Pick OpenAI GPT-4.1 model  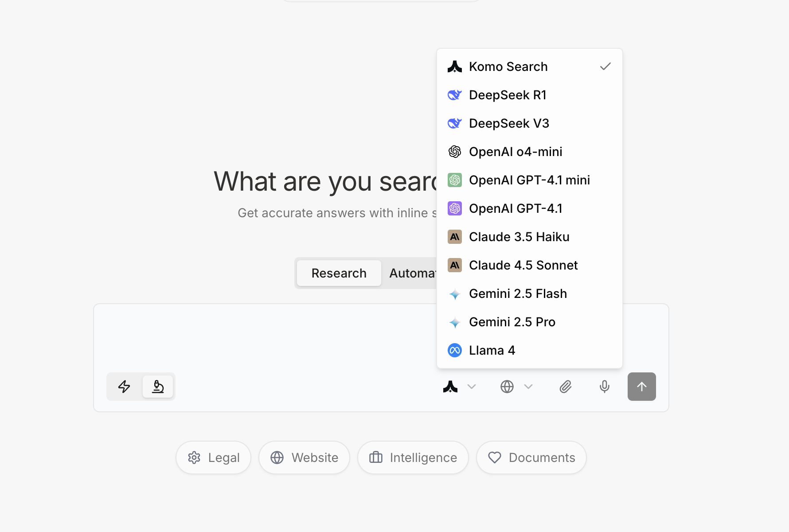click(x=529, y=208)
